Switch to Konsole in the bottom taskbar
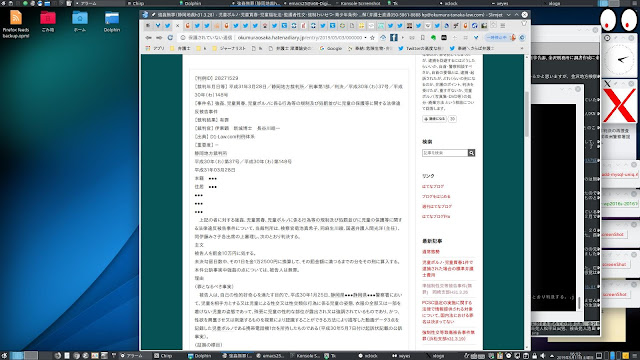This screenshot has height=360, width=640. (x=305, y=356)
